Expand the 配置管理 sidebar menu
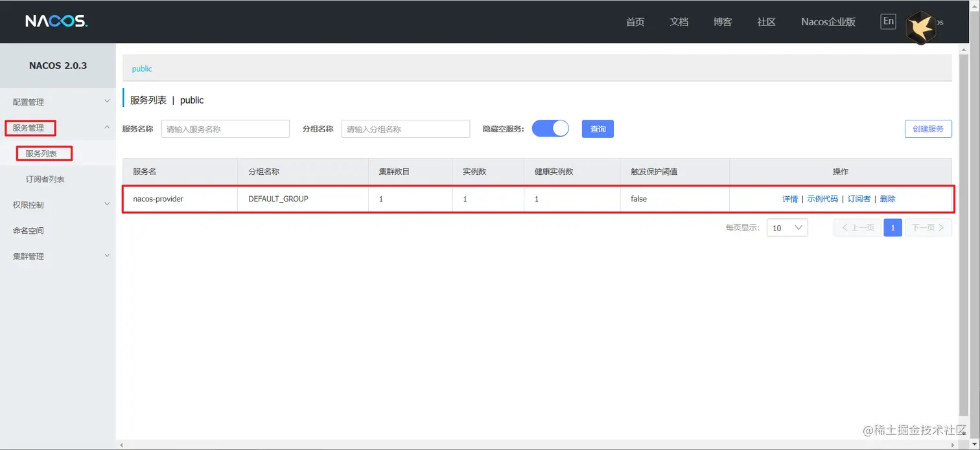980x450 pixels. [x=58, y=102]
